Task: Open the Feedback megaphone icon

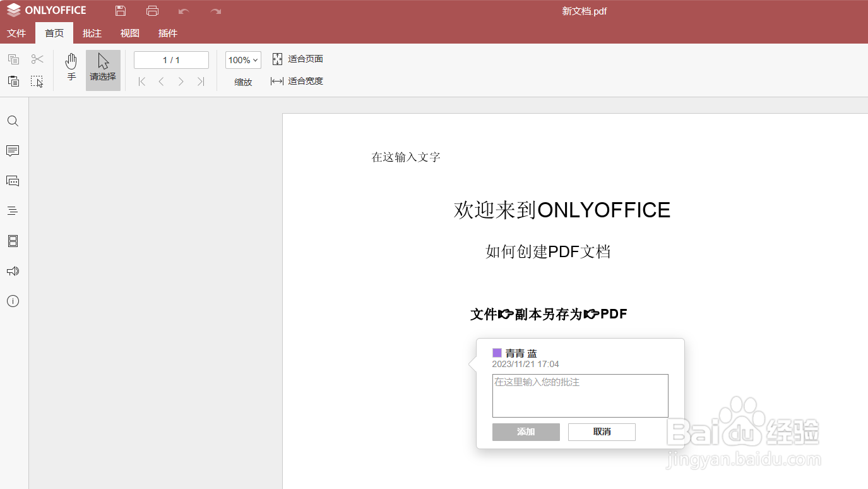Action: click(13, 271)
